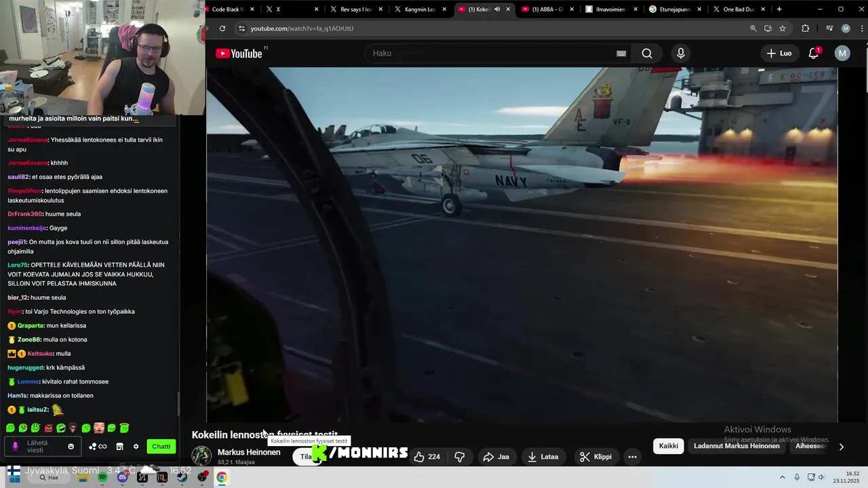Open the on-screen keyboard in search box
The height and width of the screenshot is (488, 868).
point(621,54)
